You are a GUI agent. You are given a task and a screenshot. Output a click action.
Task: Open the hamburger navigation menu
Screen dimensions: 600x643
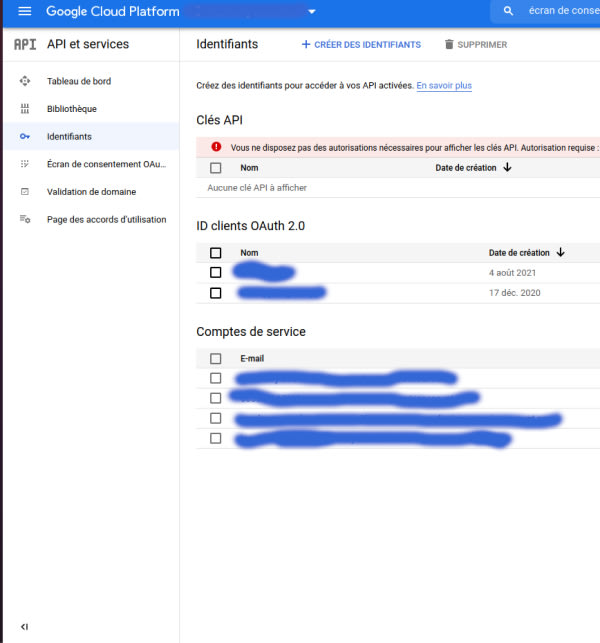click(x=25, y=11)
